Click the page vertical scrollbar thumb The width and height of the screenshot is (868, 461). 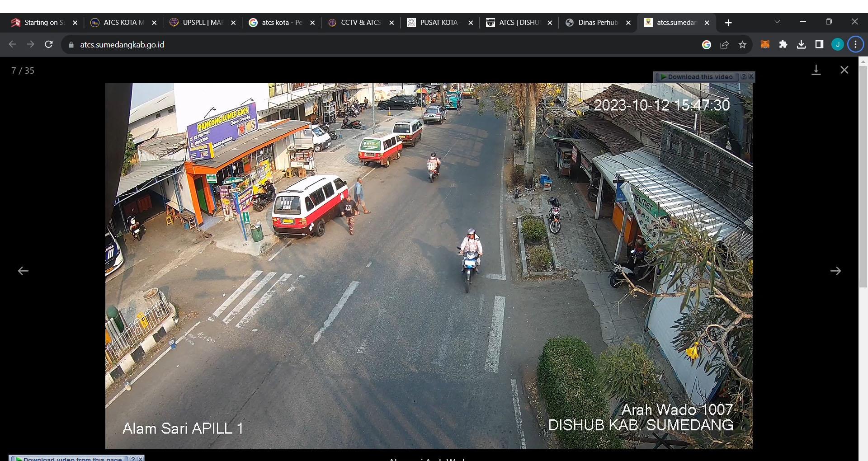863,177
